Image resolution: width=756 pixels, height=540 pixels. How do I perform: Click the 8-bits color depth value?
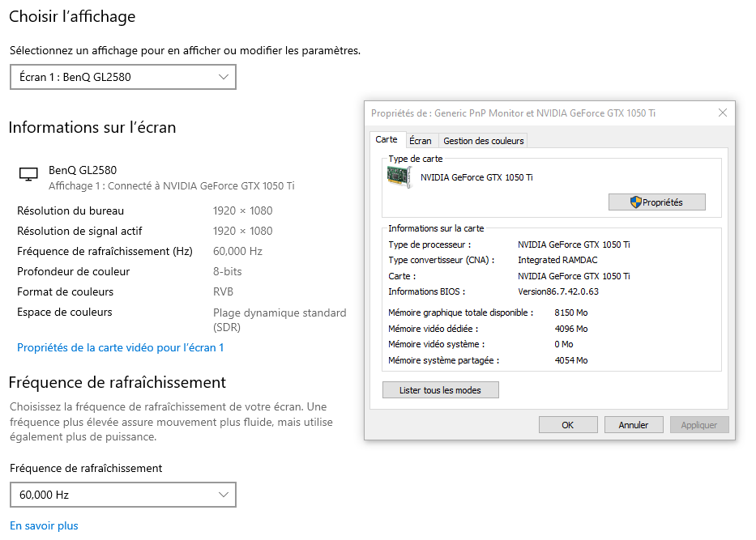227,272
